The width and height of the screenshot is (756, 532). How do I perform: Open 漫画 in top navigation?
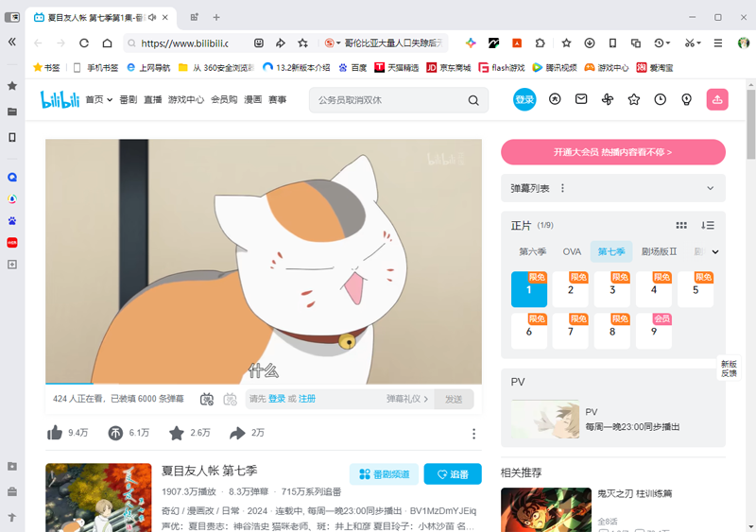[253, 100]
